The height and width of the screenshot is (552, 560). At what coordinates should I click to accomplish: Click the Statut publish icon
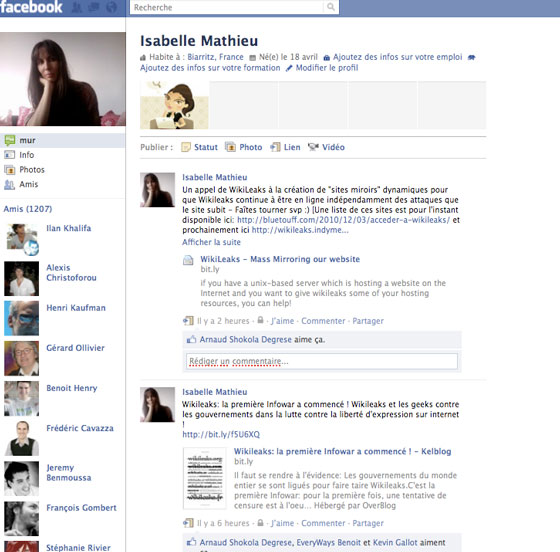pyautogui.click(x=186, y=147)
